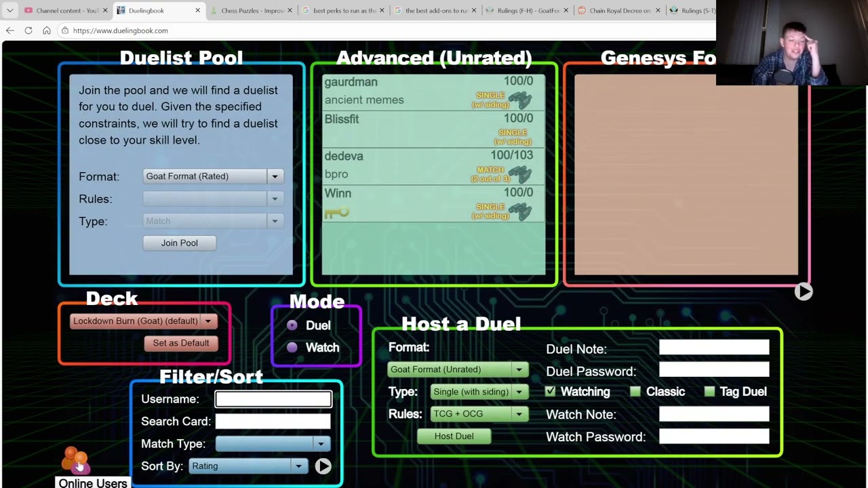
Task: Open the browser tab list chevron
Action: [x=9, y=10]
